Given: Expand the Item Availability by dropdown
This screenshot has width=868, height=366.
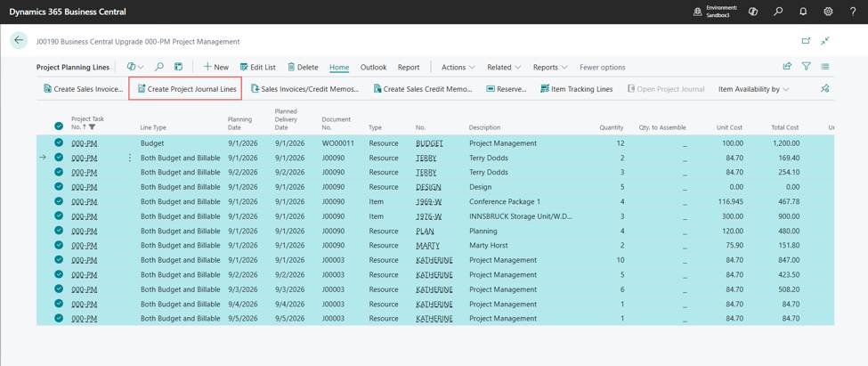Looking at the screenshot, I should (x=753, y=88).
